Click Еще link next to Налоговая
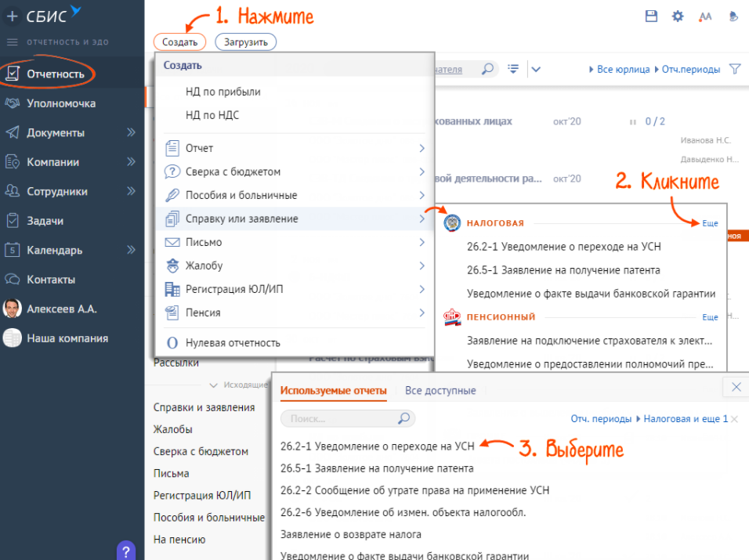The width and height of the screenshot is (749, 560). tap(711, 223)
